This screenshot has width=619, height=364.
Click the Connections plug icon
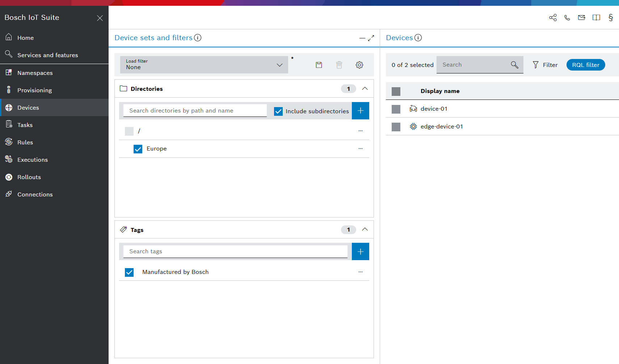point(9,194)
